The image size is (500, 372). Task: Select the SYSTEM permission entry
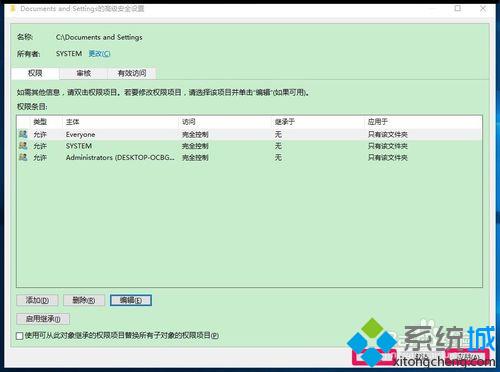(249, 146)
